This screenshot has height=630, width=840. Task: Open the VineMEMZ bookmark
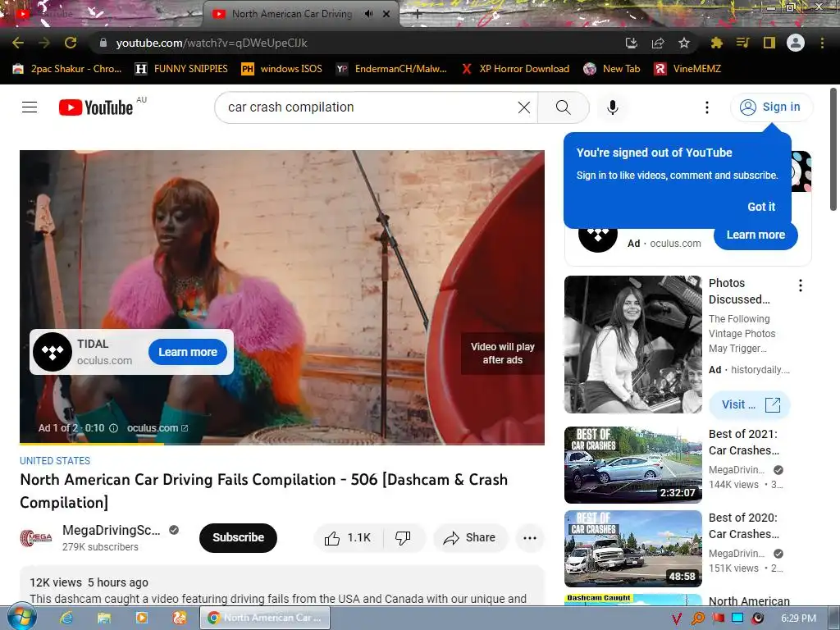point(688,69)
